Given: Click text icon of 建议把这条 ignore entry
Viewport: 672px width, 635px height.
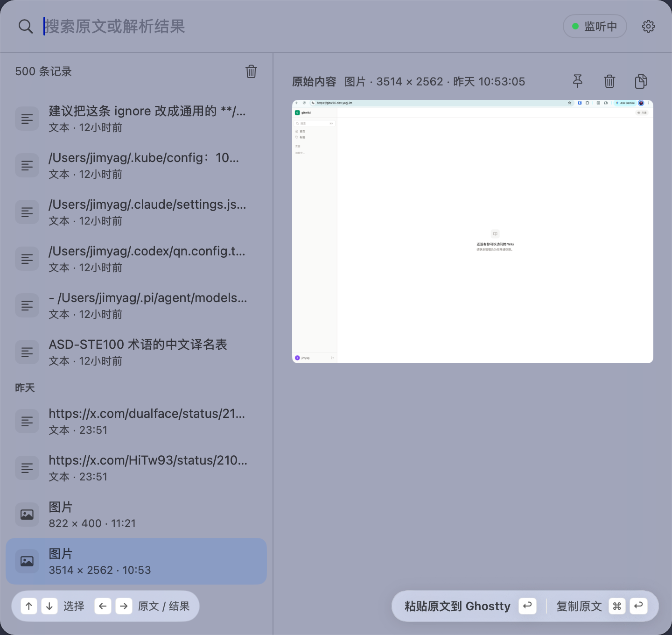Looking at the screenshot, I should coord(27,119).
